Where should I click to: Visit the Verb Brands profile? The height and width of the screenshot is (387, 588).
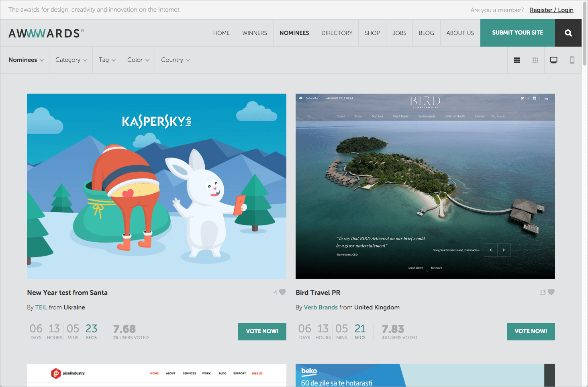point(321,307)
